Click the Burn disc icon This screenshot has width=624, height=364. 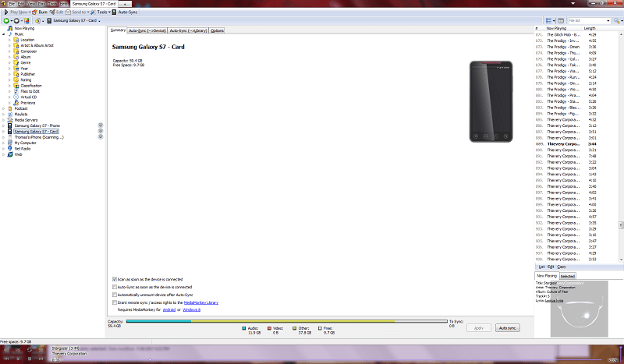(34, 12)
